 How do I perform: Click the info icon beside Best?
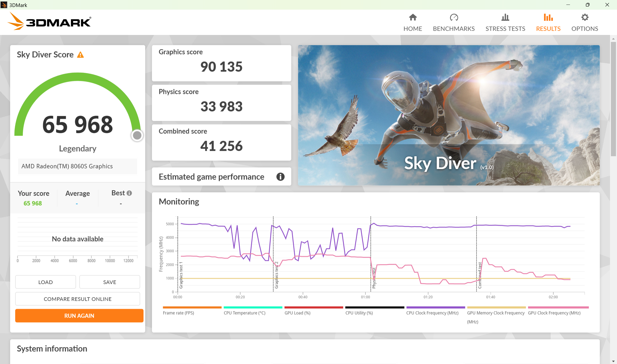pos(129,193)
